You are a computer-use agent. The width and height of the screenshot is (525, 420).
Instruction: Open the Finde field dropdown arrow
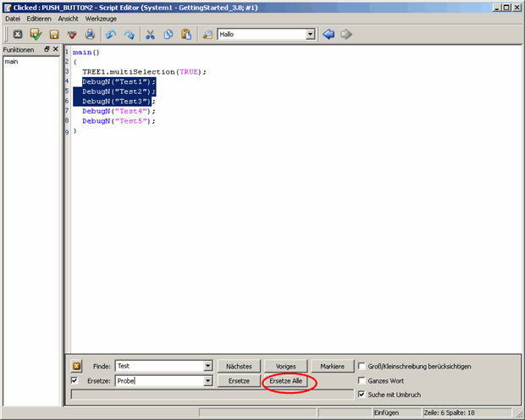(208, 366)
